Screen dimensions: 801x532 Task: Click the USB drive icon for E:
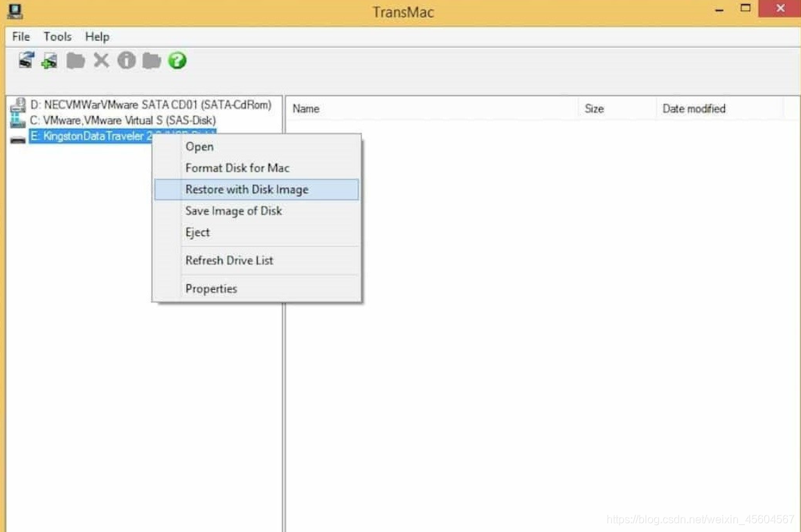(x=18, y=140)
